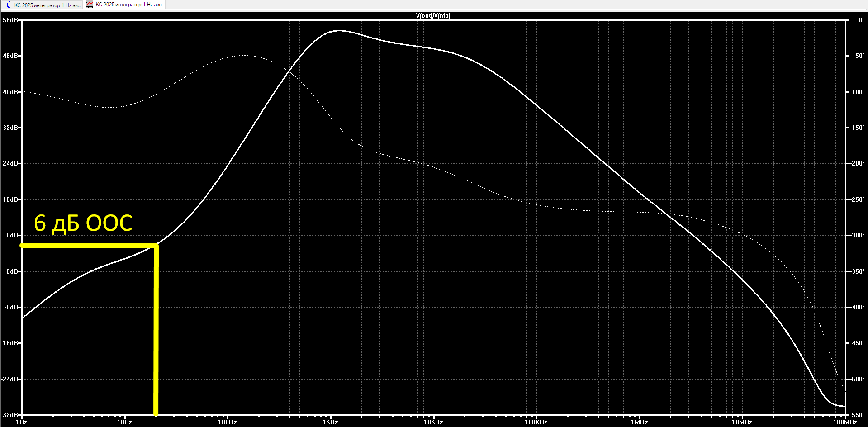The image size is (868, 427).
Task: Click the 56dB label on the left axis
Action: tap(10, 20)
